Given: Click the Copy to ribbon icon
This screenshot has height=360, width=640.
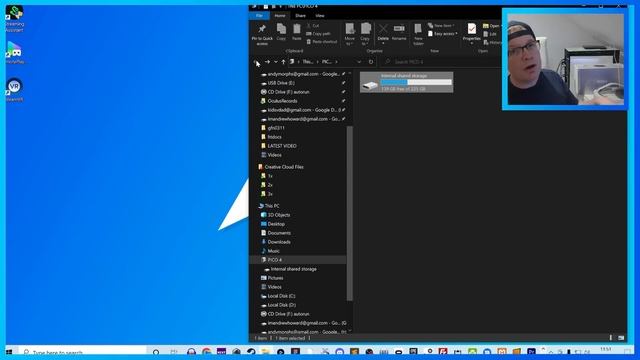Looking at the screenshot, I should click(x=365, y=29).
